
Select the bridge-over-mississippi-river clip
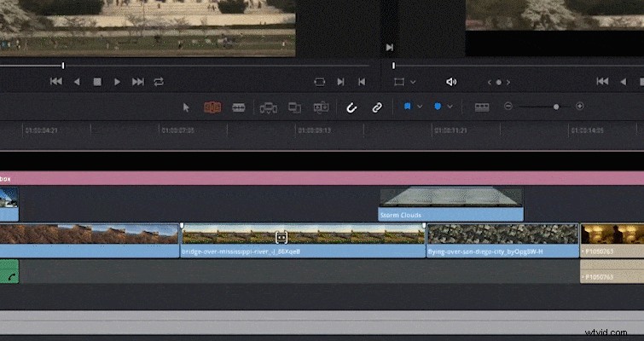coord(303,240)
